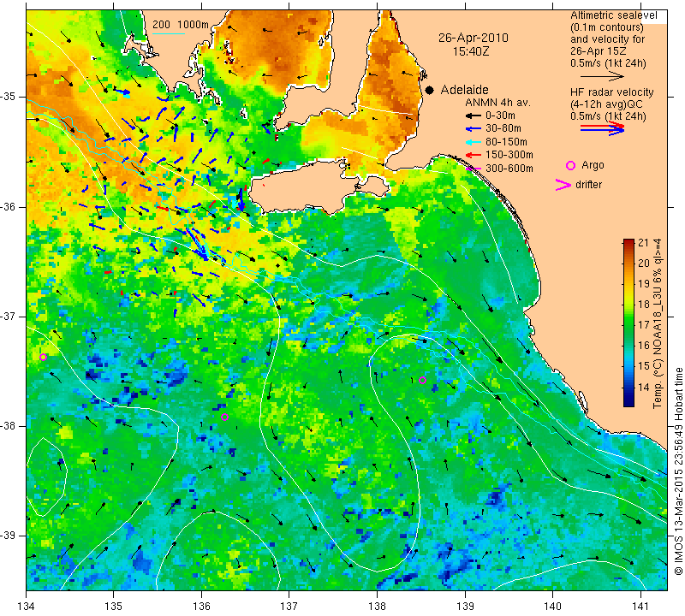Click the 150-300m depth label
Image resolution: width=685 pixels, height=616 pixels.
(x=509, y=155)
